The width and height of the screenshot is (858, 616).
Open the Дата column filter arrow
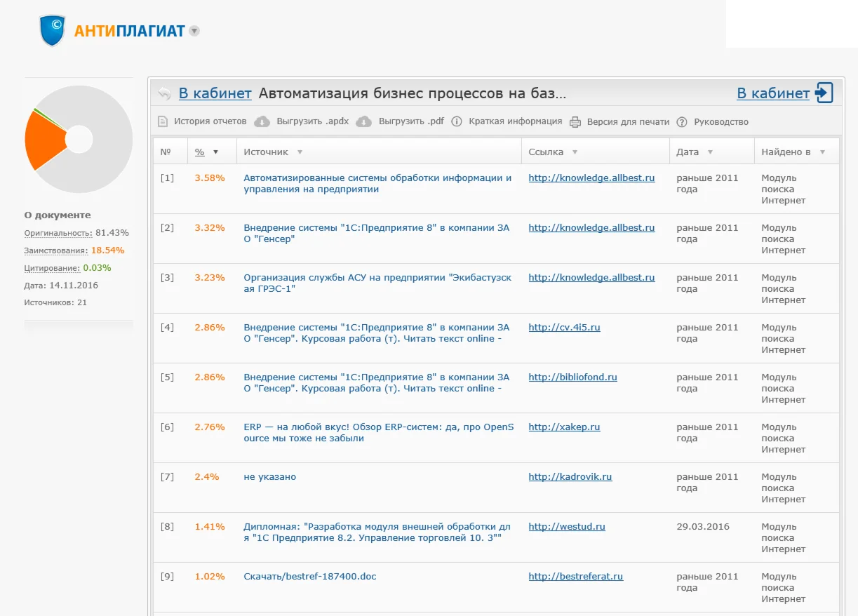point(710,152)
